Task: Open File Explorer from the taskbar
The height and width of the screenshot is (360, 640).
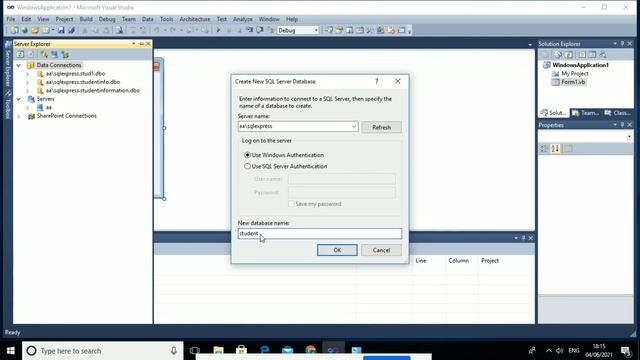Action: 218,350
